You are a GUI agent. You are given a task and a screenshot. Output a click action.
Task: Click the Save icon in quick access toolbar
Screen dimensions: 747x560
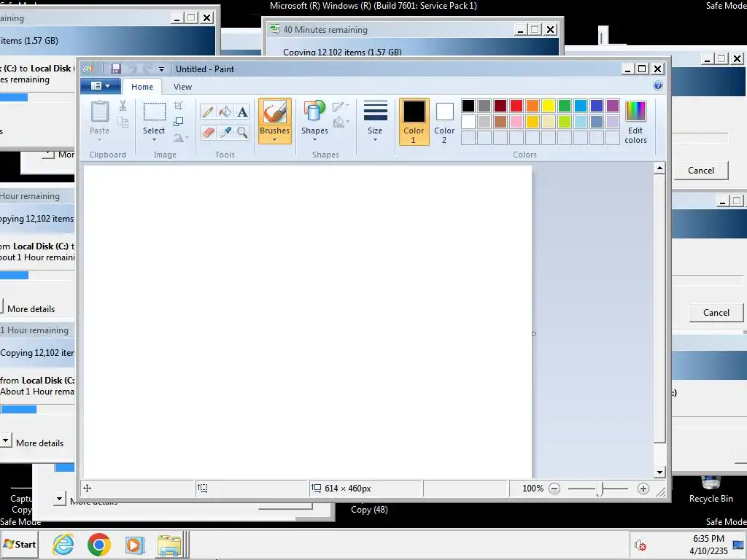[x=116, y=69]
